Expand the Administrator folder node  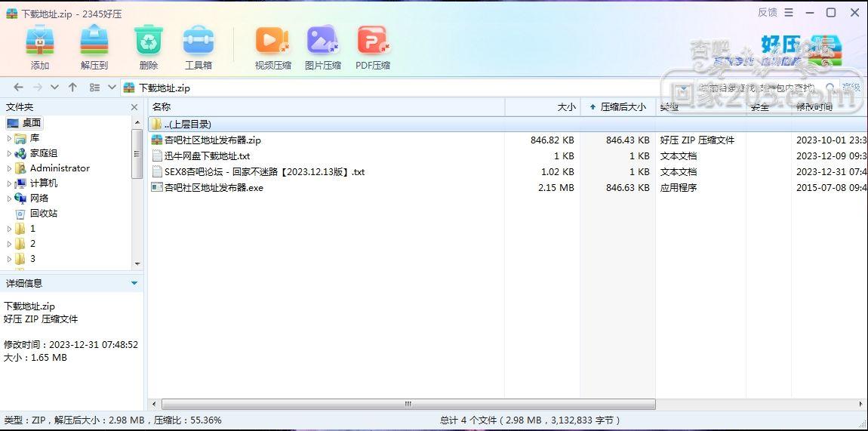tap(9, 168)
